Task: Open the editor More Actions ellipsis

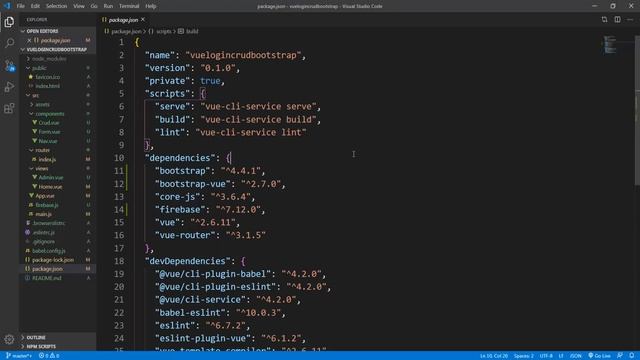Action: click(631, 20)
